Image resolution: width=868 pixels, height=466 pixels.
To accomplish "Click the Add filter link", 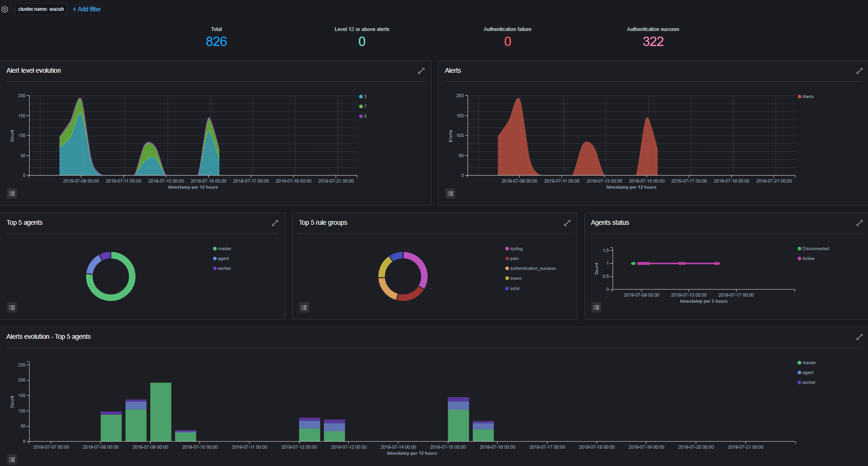I will pyautogui.click(x=87, y=9).
